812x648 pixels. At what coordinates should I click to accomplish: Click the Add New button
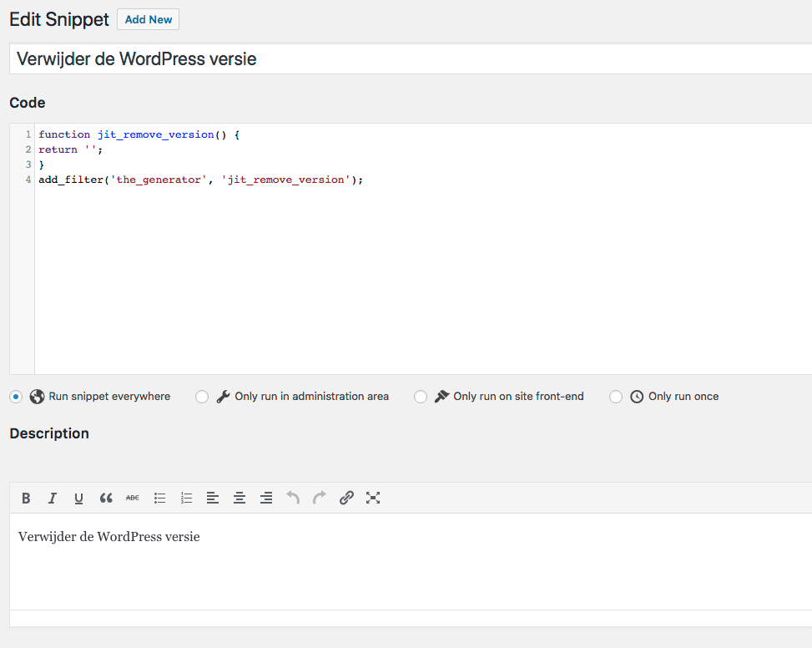pos(148,19)
